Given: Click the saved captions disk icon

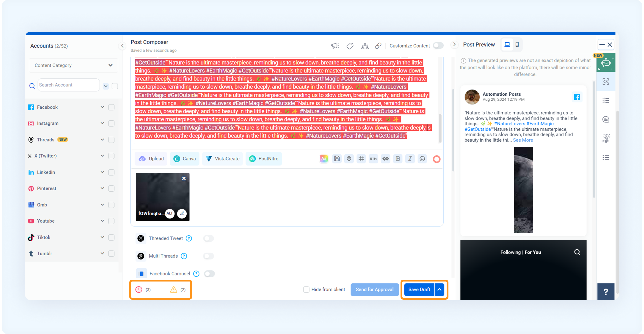Looking at the screenshot, I should click(x=337, y=159).
